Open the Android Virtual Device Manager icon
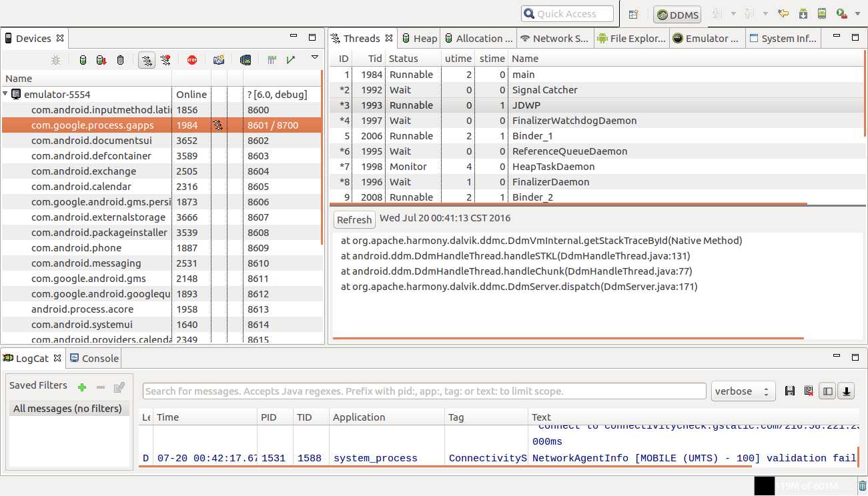Screen dimensions: 868x496 click(x=822, y=13)
